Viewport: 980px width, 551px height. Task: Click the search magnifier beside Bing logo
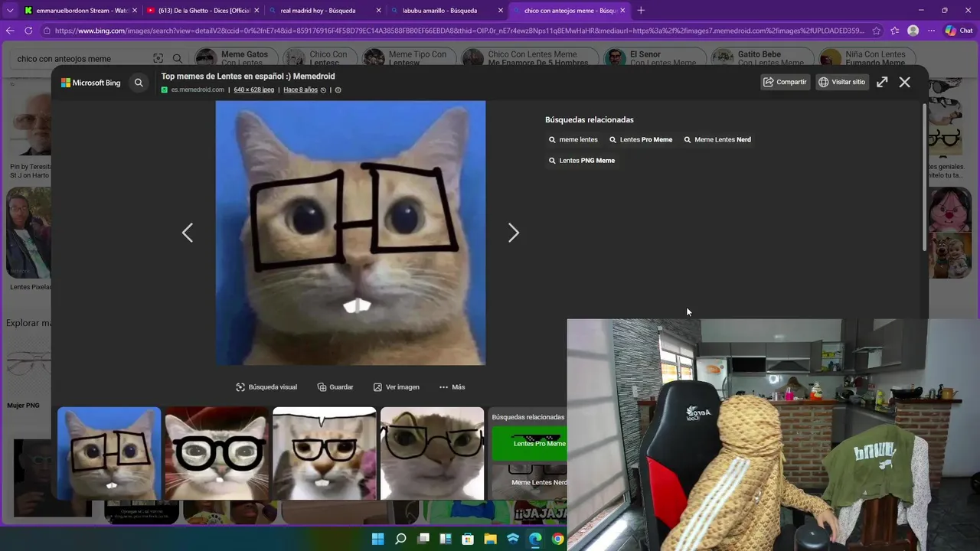[139, 83]
